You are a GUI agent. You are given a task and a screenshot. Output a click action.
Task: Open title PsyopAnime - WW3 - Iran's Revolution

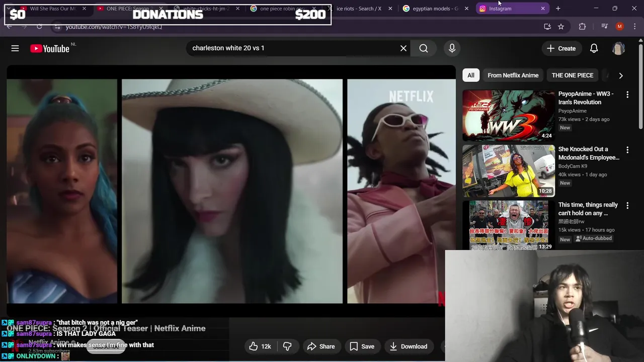click(x=586, y=98)
